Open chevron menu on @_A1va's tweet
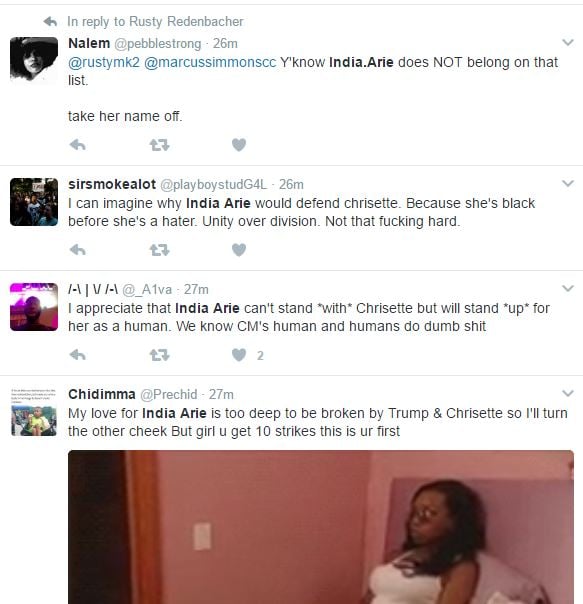Screen dimensions: 583x604 pos(568,288)
